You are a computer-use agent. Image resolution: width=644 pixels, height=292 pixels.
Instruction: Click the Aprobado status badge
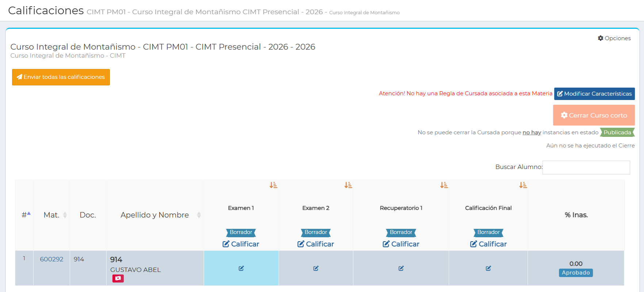coord(576,273)
